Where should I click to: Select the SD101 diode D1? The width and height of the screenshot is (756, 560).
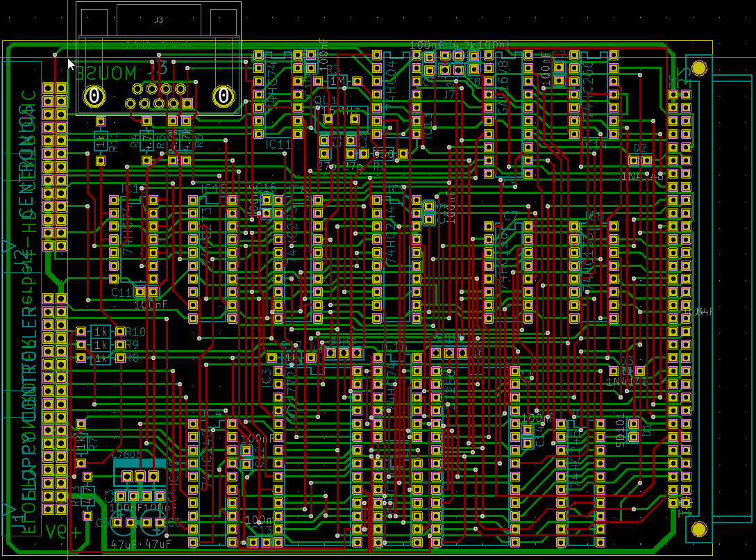633,429
